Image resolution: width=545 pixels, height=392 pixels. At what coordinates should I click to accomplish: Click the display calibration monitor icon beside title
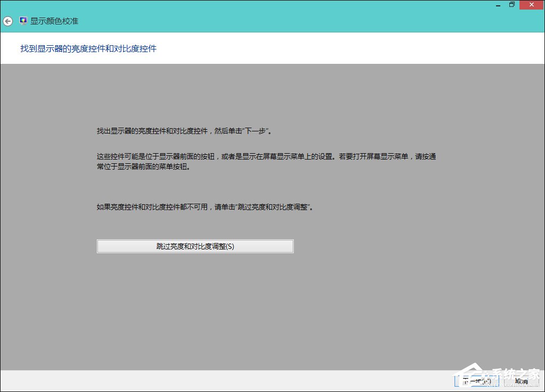(x=22, y=20)
